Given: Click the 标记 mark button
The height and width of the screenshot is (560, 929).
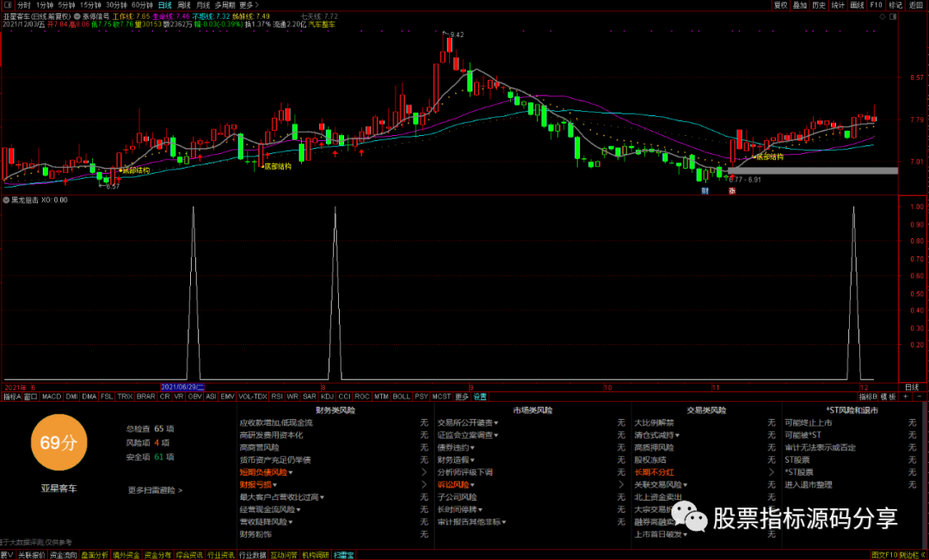Looking at the screenshot, I should coord(895,5).
